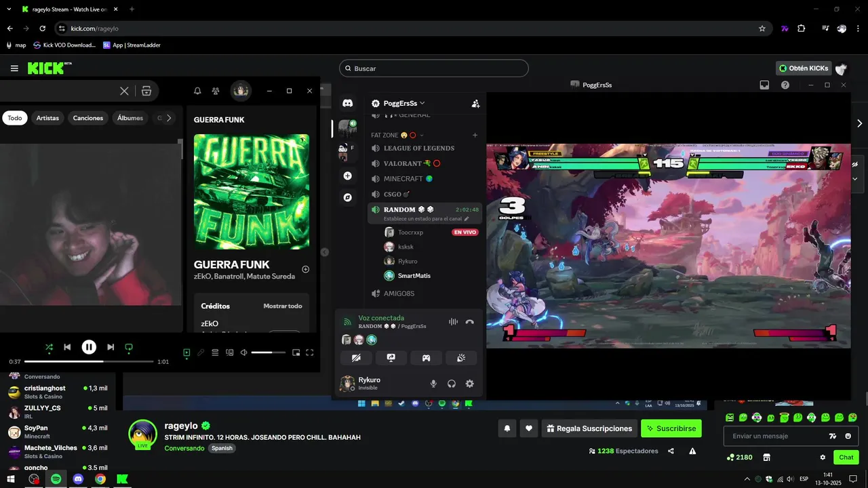Open Kick hamburger menu
Image resolution: width=868 pixels, height=488 pixels.
pos(14,68)
